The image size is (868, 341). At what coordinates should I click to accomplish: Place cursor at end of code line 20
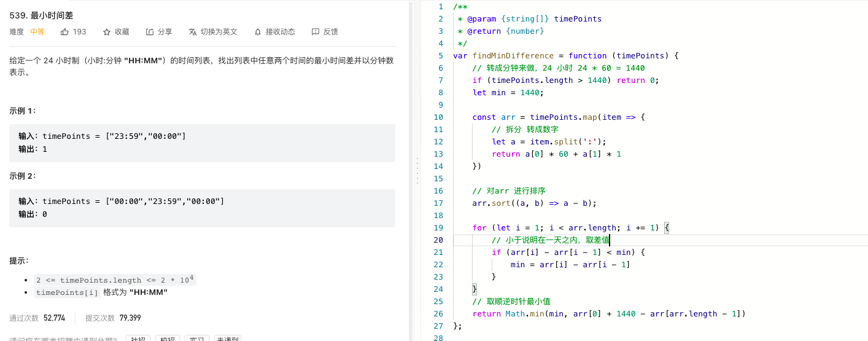[x=610, y=240]
